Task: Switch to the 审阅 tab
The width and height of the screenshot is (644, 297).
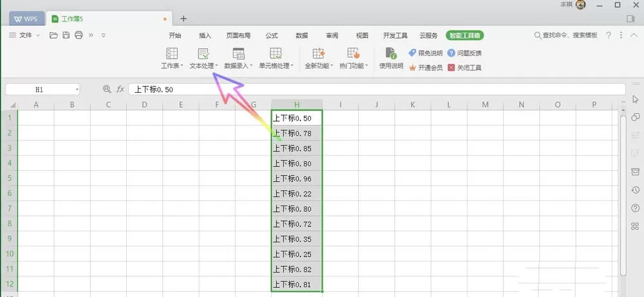Action: [x=332, y=35]
